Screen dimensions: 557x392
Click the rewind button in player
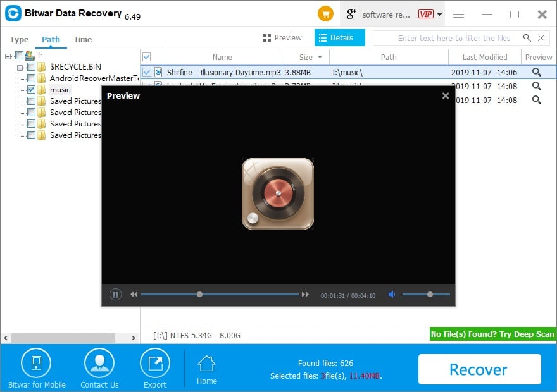[134, 295]
